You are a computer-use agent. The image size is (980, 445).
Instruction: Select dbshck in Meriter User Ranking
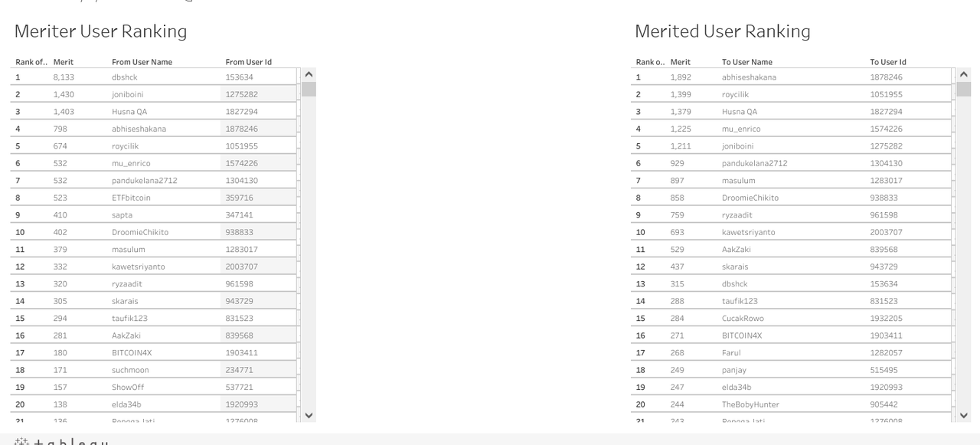tap(126, 77)
